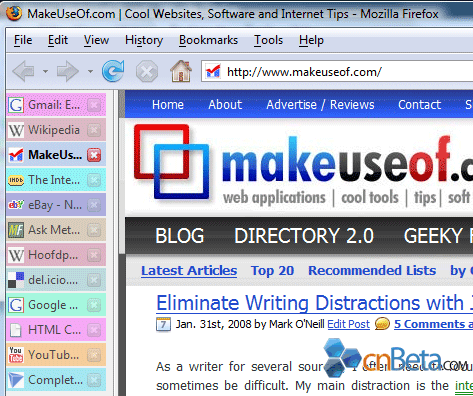The width and height of the screenshot is (473, 396).
Task: Show the Top 20 articles
Action: click(x=272, y=271)
